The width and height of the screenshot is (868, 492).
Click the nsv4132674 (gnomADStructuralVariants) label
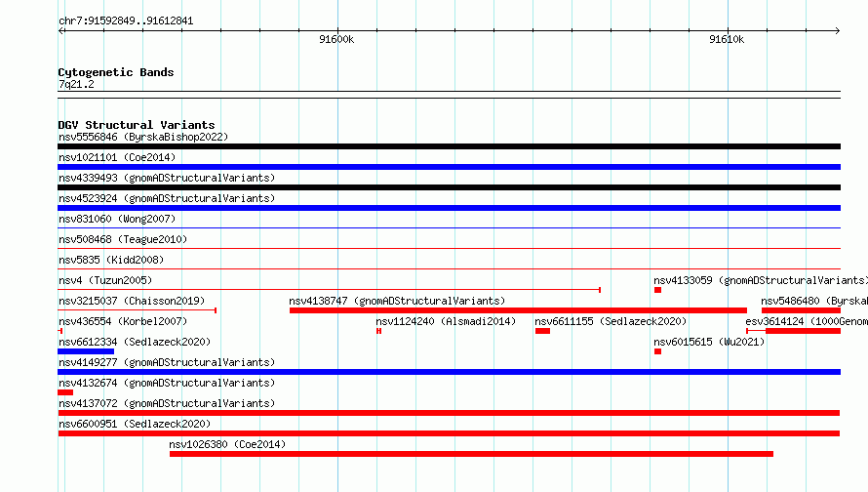pos(167,383)
